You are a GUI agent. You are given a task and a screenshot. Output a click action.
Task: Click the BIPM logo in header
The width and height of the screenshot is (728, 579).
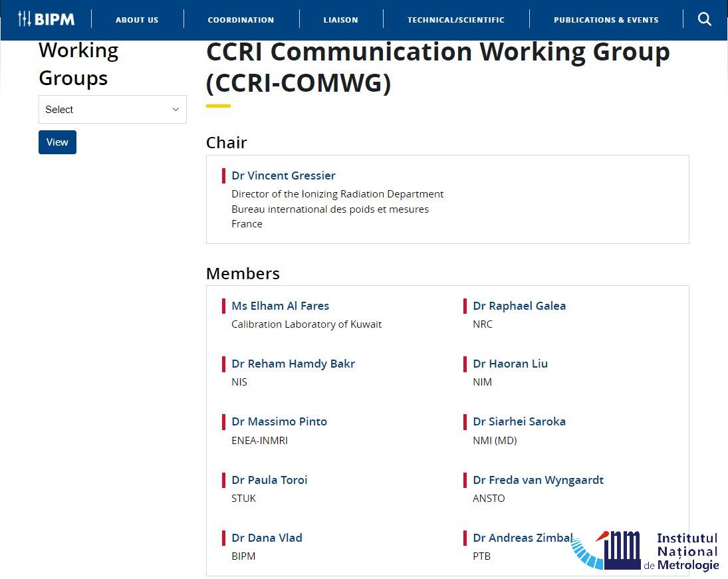point(47,19)
